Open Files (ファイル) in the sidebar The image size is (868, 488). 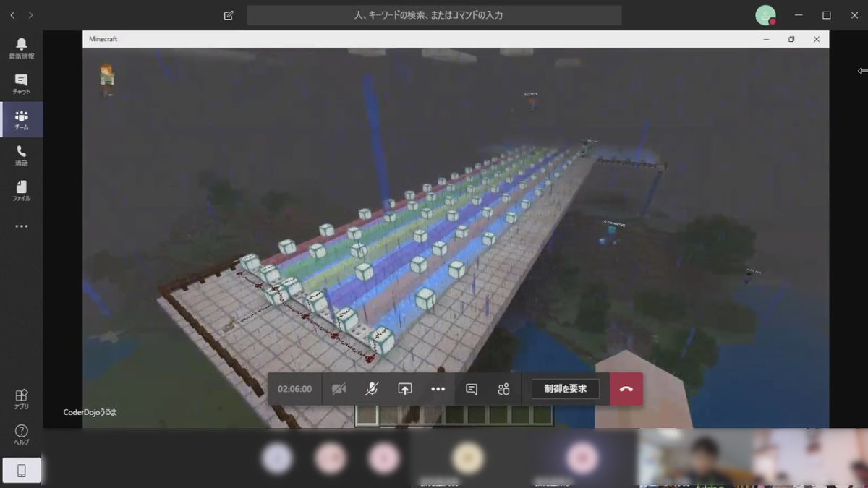21,190
